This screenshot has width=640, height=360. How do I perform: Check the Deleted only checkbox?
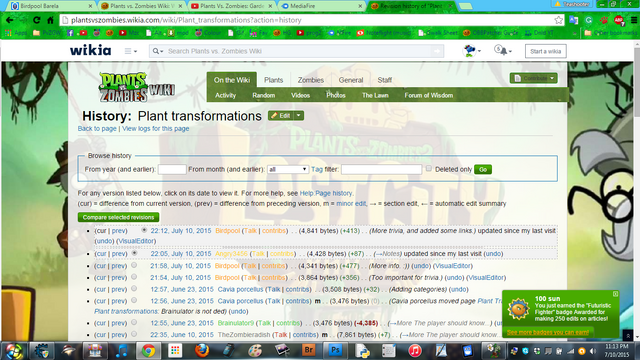coord(429,168)
